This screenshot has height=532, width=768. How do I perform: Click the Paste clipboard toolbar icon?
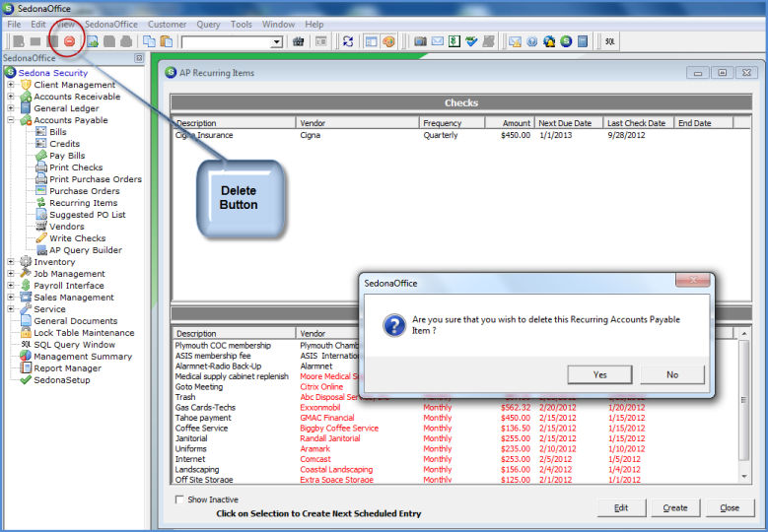tap(166, 41)
